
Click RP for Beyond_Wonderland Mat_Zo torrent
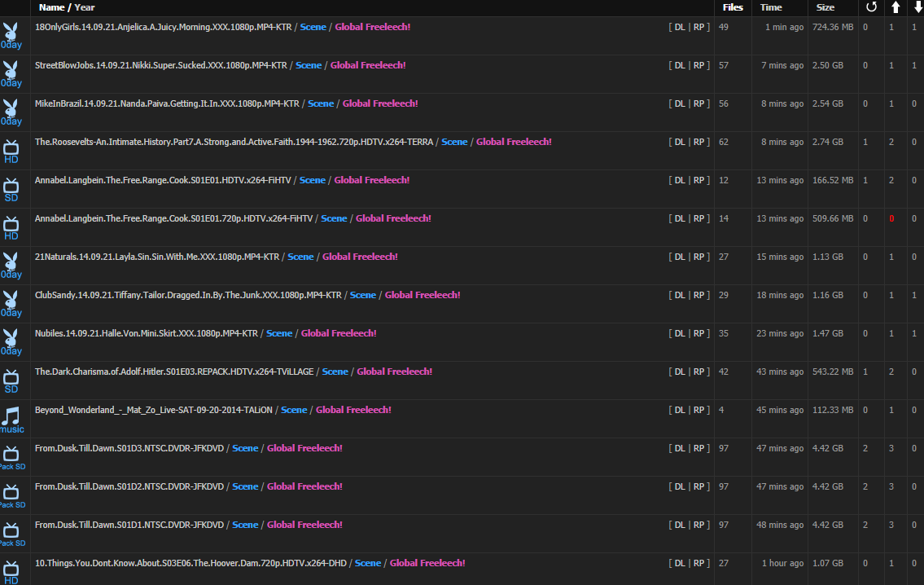(698, 410)
